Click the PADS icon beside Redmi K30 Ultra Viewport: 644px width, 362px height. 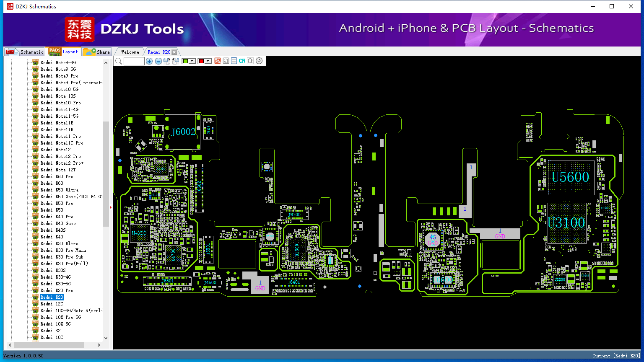click(35, 243)
